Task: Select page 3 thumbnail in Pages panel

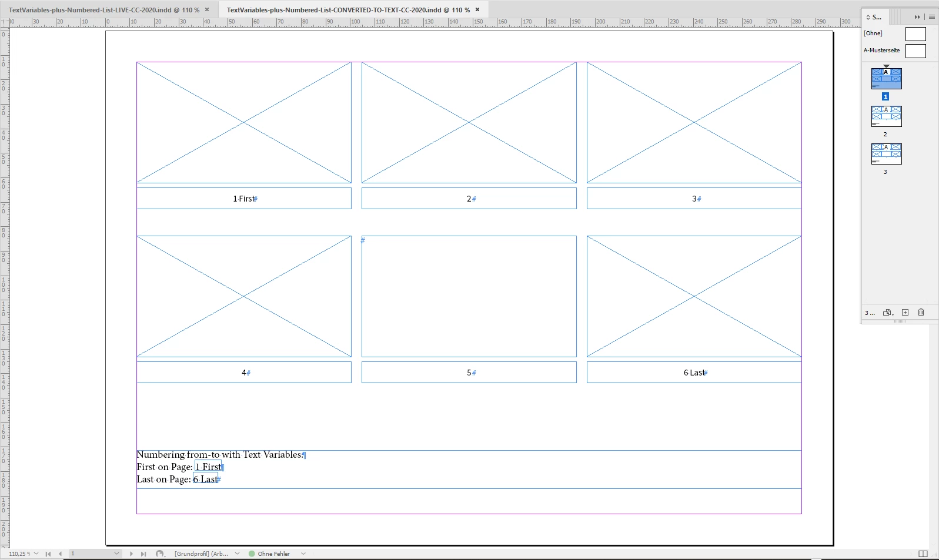Action: pos(886,154)
